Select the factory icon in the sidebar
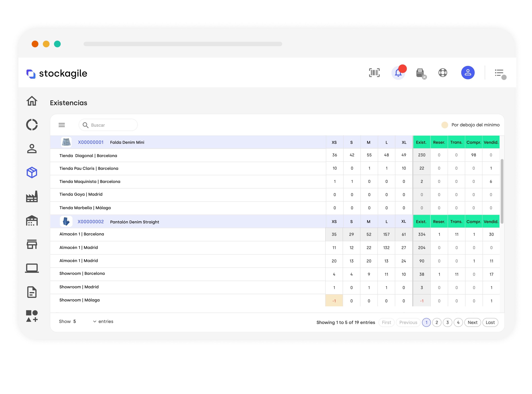Screen dimensions: 532x394 [32, 196]
